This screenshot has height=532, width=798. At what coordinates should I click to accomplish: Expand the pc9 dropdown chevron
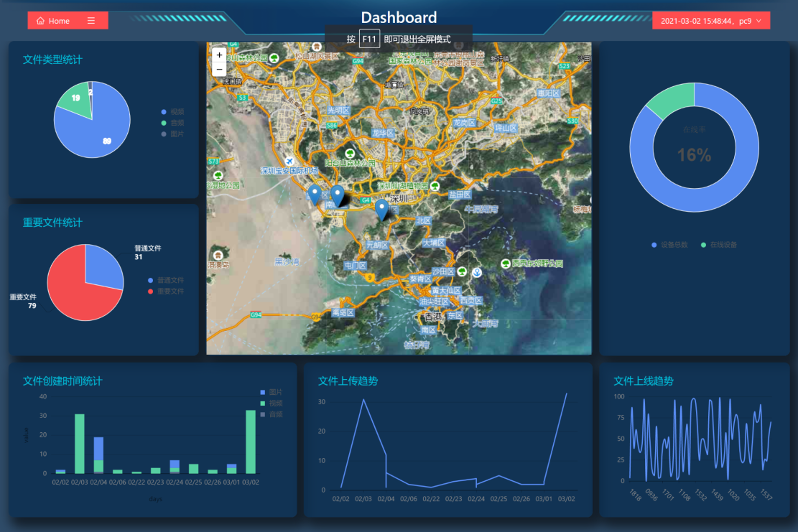759,21
